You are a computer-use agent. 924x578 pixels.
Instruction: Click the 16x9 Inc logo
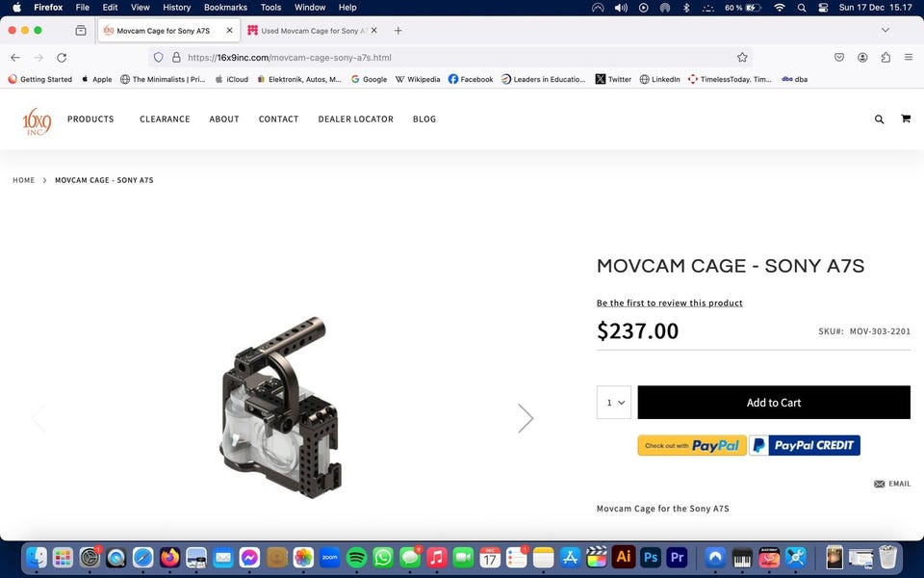point(37,121)
